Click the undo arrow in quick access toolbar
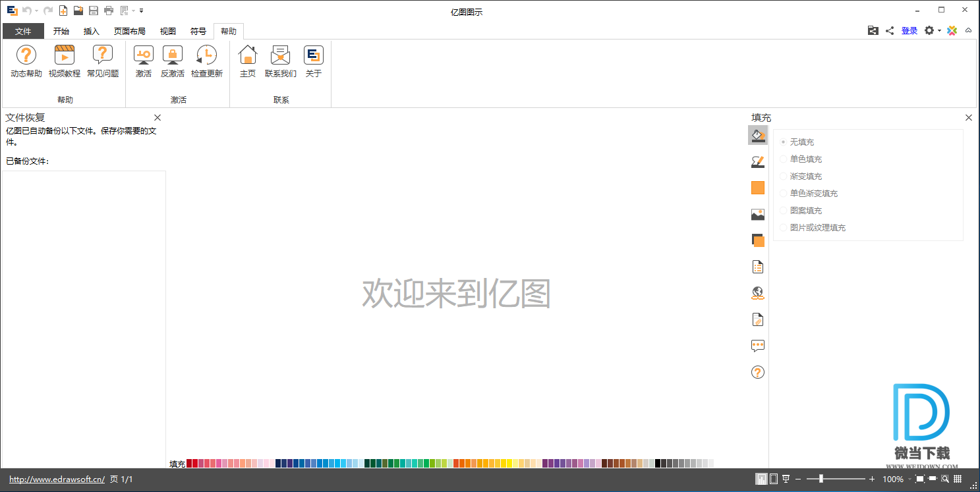Screen dimensions: 980x492 (26, 11)
